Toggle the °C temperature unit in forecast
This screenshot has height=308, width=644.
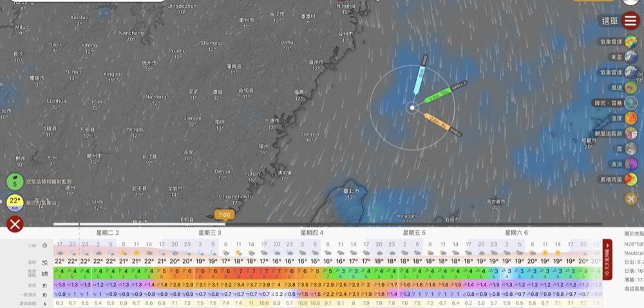[x=44, y=262]
